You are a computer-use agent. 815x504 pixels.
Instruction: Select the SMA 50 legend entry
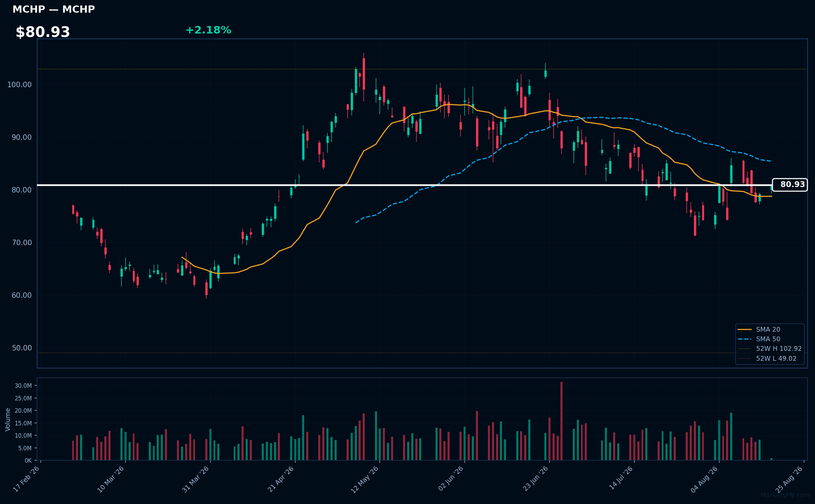tap(768, 339)
